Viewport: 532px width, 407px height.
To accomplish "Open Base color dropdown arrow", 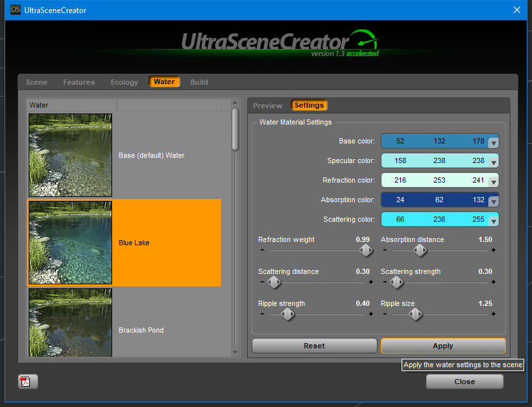I will (x=494, y=143).
